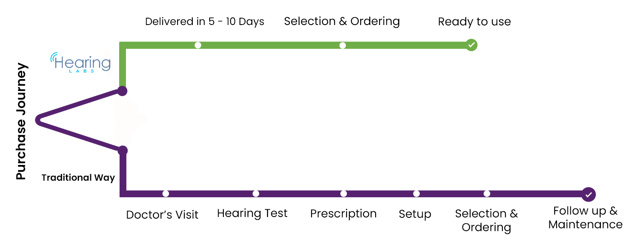The image size is (644, 242).
Task: Select the white dot under Delivered in 5 - 10 Days
Action: [x=198, y=45]
